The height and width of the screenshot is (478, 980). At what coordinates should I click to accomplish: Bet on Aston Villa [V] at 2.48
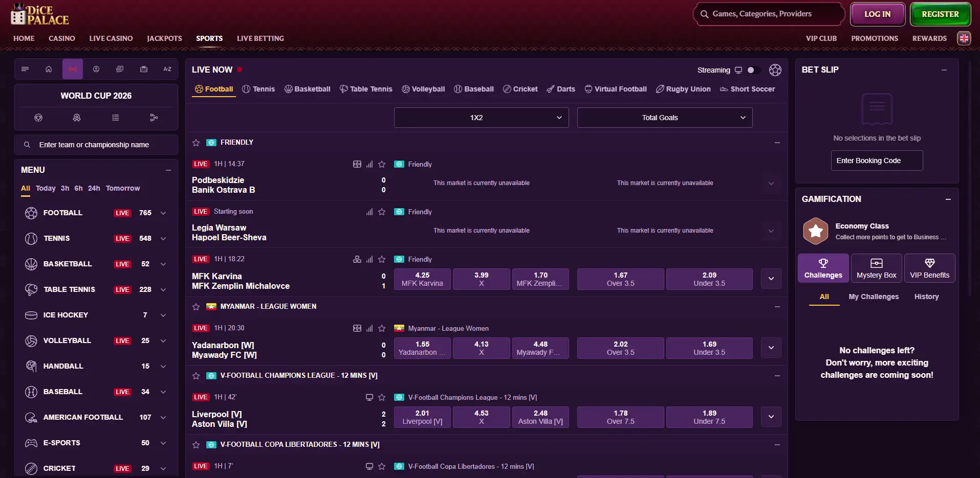click(540, 417)
